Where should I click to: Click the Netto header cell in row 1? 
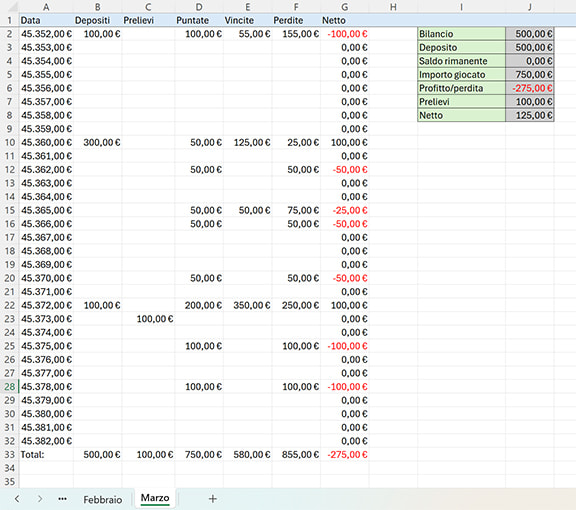pos(345,20)
